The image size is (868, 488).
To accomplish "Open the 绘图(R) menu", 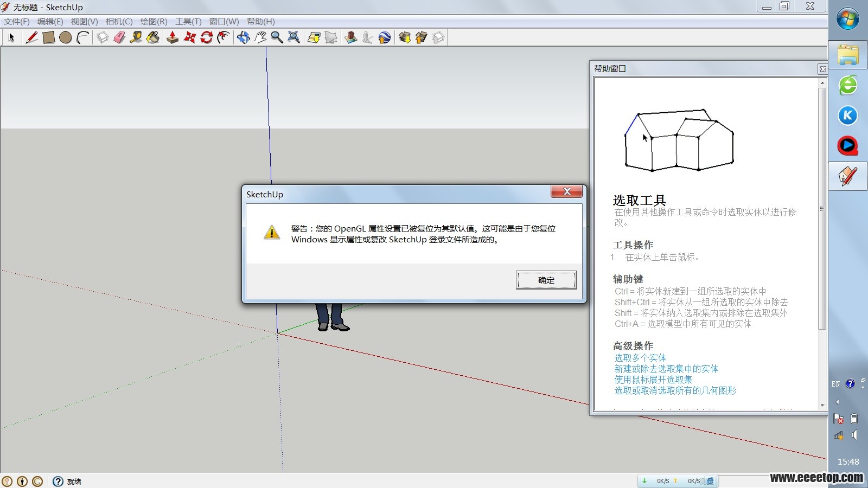I will 154,22.
